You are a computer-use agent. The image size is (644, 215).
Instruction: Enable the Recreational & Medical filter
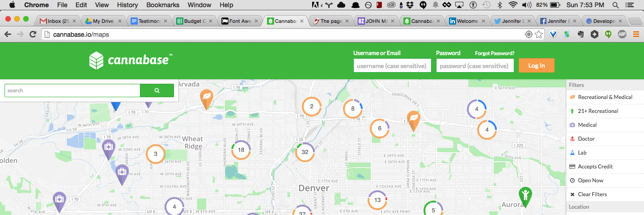tap(605, 97)
